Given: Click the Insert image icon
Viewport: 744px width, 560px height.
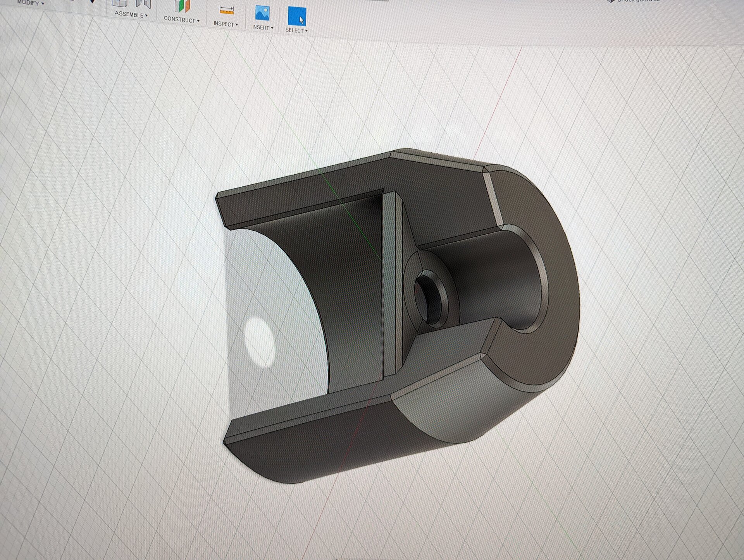Looking at the screenshot, I should point(262,13).
